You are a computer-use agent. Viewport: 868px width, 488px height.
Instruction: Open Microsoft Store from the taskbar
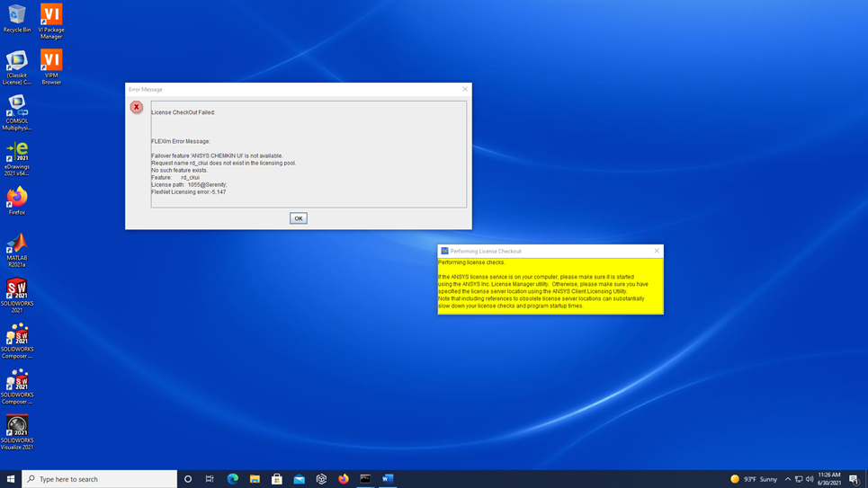coord(277,479)
